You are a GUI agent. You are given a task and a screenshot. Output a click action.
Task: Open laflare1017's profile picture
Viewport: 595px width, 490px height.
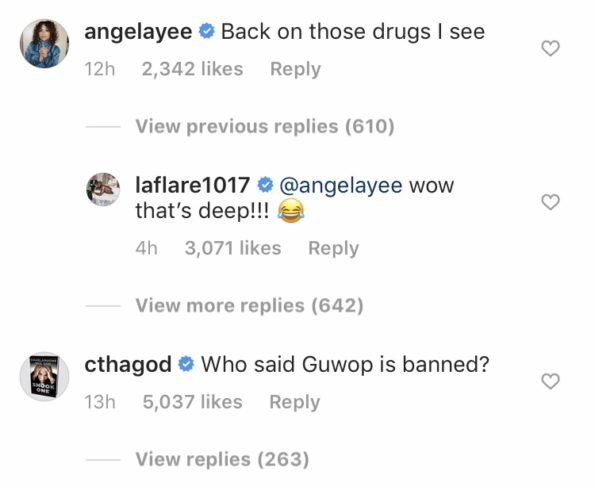(103, 189)
